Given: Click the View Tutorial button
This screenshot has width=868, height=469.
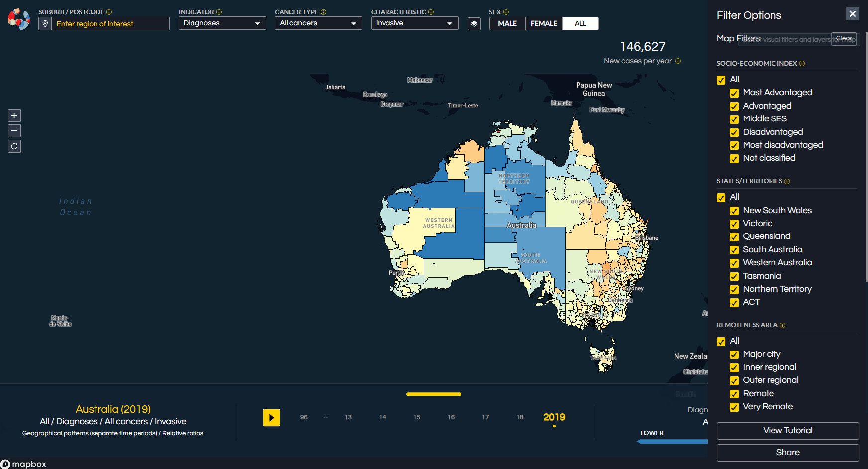Looking at the screenshot, I should (x=787, y=431).
